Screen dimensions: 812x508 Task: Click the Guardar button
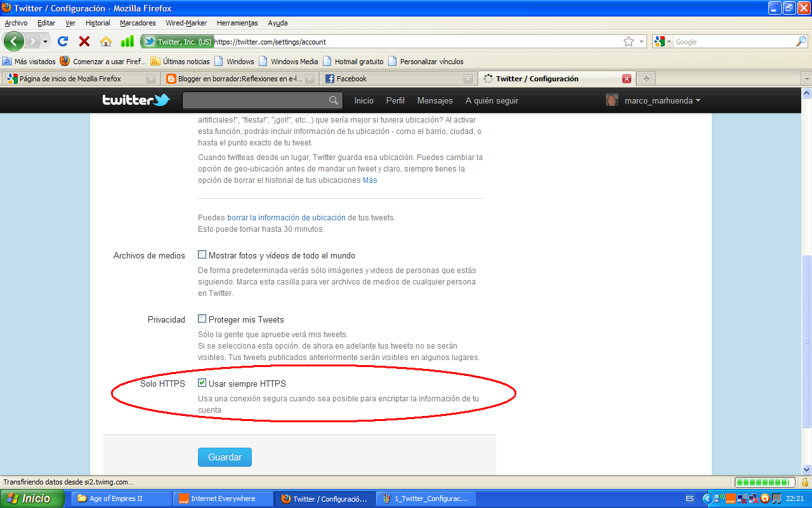[x=225, y=457]
